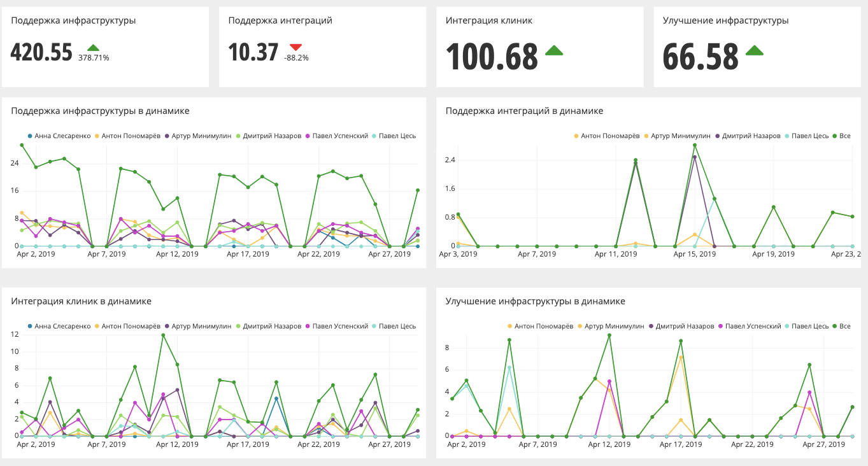The height and width of the screenshot is (466, 868).
Task: Click title Улучшение инфраструктуры в динамике
Action: coord(535,301)
